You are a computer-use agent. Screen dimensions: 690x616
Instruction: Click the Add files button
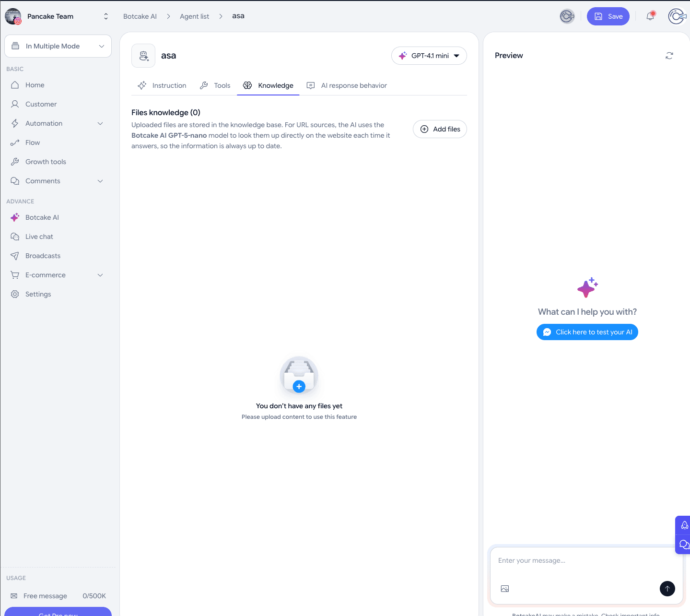[x=440, y=129]
